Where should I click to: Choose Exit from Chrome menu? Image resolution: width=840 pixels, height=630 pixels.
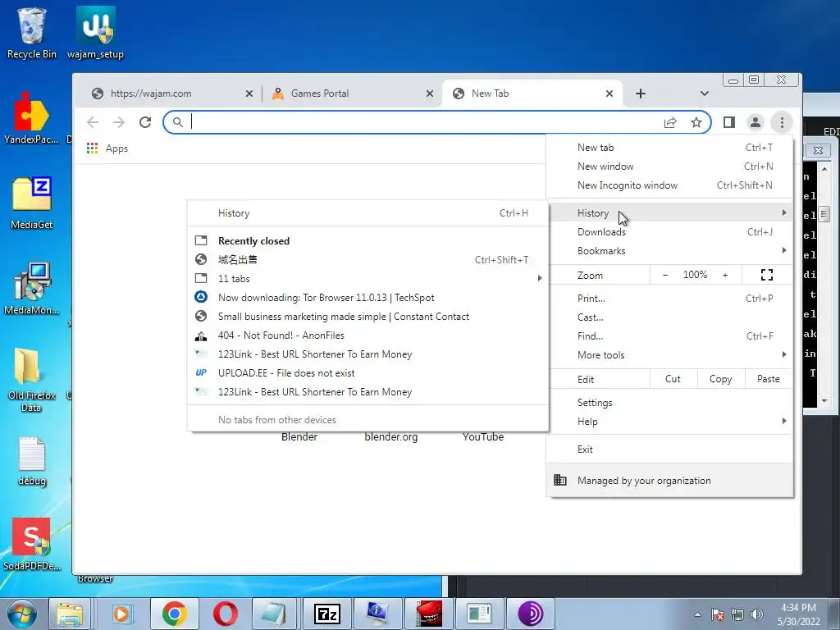click(x=669, y=450)
